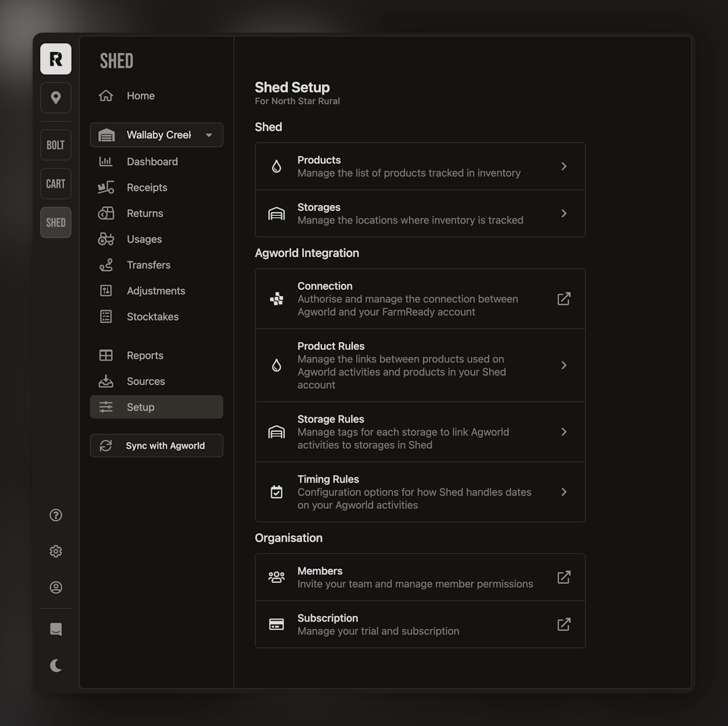Open the Subscription external link
The image size is (728, 726).
pos(564,624)
